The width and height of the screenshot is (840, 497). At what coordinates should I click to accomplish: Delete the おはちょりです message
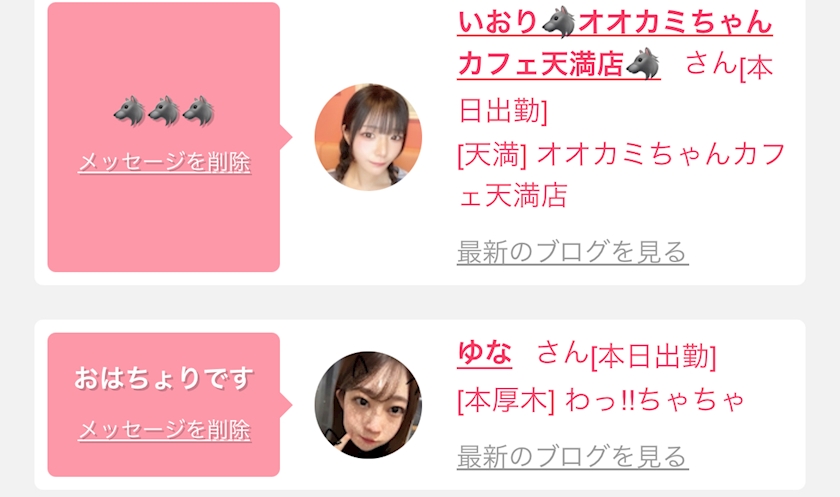point(164,430)
